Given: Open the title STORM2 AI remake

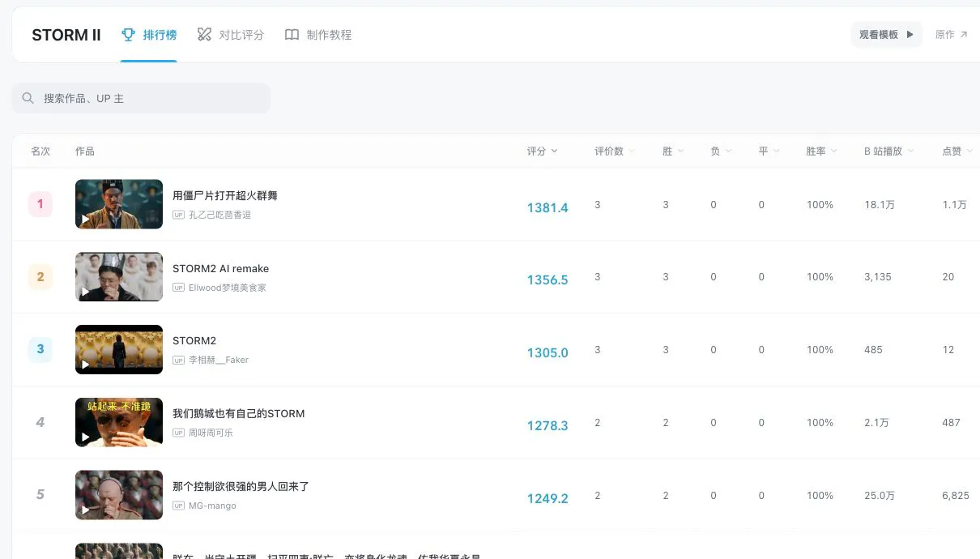Looking at the screenshot, I should coord(221,268).
